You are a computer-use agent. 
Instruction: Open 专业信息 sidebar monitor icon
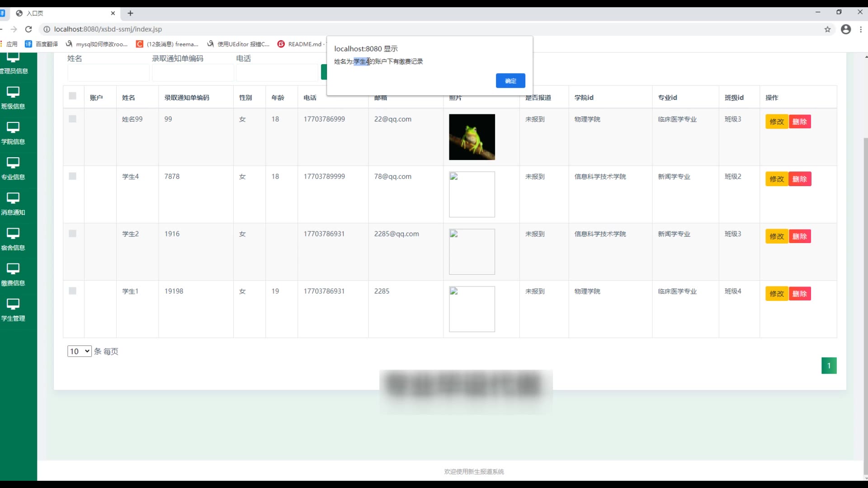(x=13, y=163)
